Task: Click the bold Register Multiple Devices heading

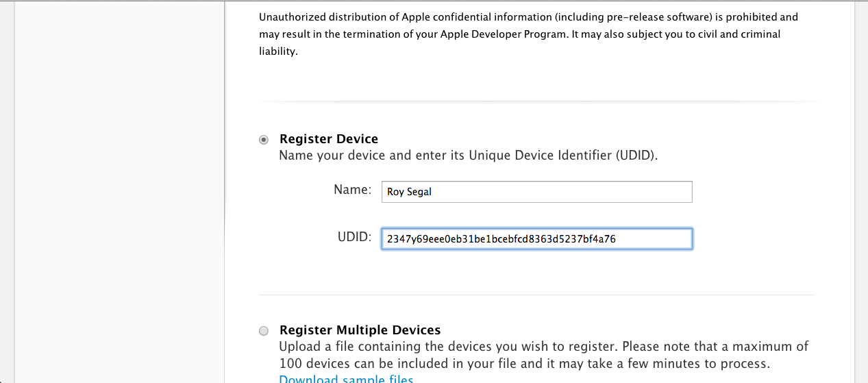Action: pyautogui.click(x=360, y=330)
